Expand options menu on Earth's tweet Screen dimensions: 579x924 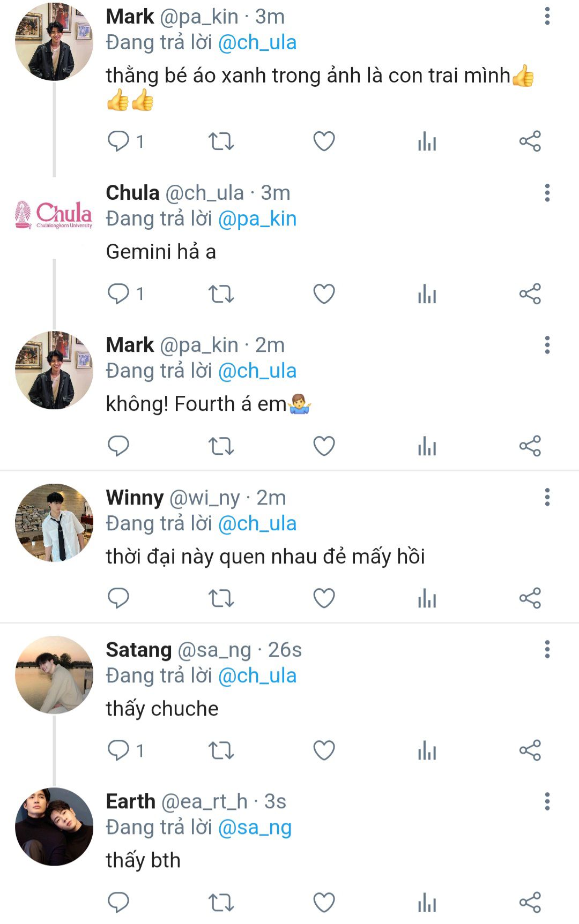click(547, 802)
